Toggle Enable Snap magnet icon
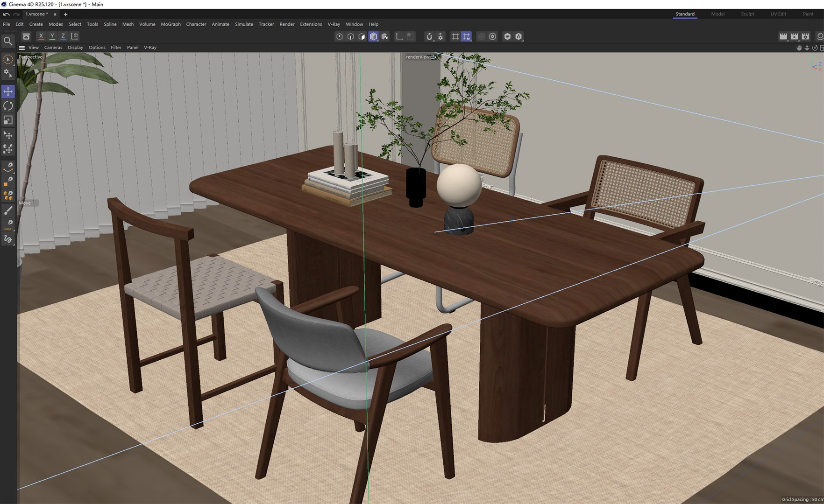Viewport: 824px width, 504px height. 429,36
